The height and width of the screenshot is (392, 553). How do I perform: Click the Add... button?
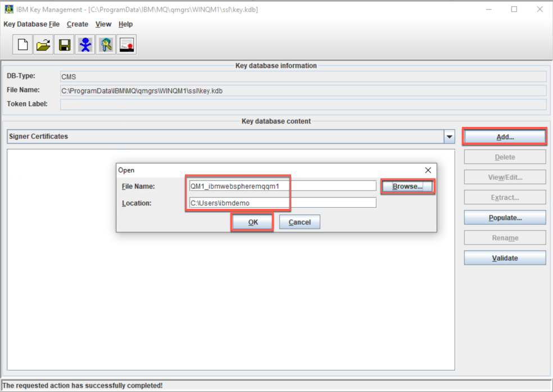pos(505,137)
